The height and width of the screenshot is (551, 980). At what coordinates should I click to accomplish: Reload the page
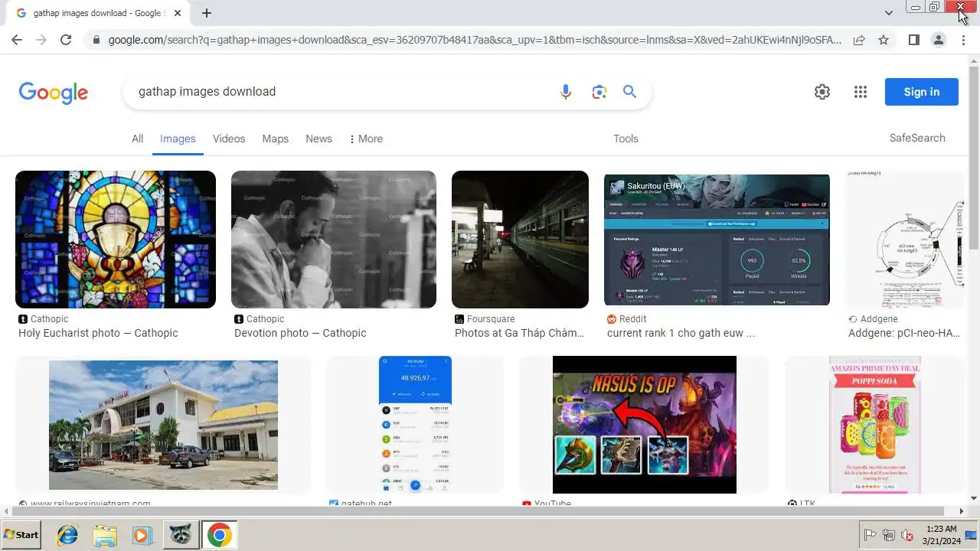pos(66,40)
